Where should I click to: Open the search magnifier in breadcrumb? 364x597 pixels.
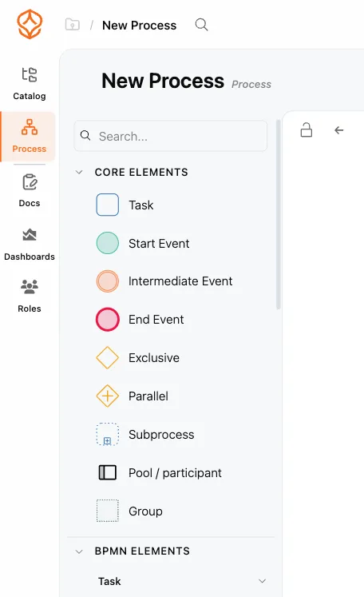(201, 25)
